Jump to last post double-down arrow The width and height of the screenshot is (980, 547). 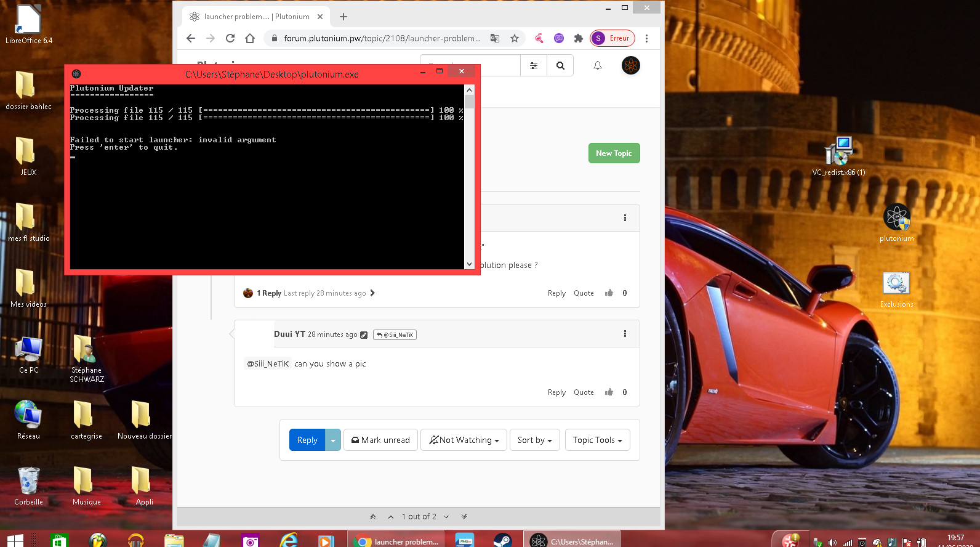pyautogui.click(x=464, y=517)
